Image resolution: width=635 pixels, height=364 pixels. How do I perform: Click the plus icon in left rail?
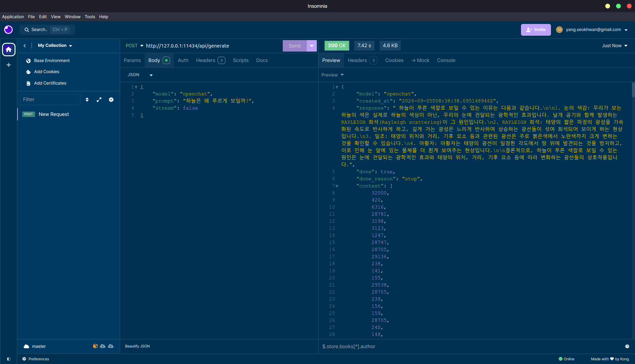pos(9,65)
